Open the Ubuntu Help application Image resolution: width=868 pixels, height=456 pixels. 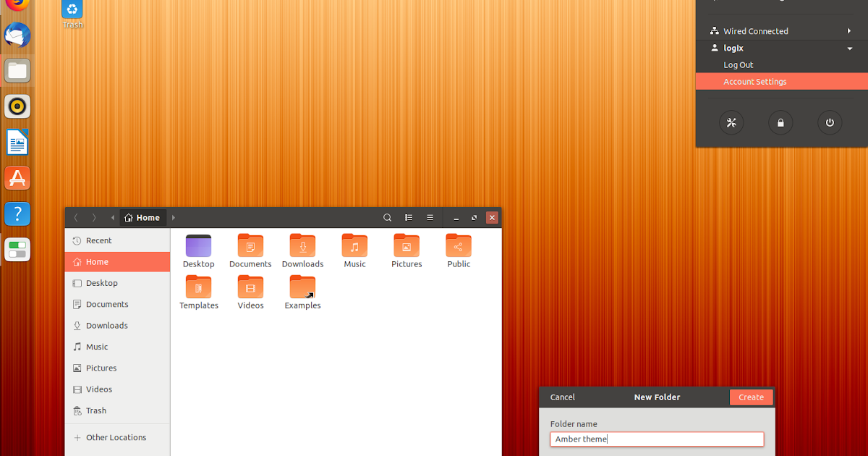tap(17, 214)
